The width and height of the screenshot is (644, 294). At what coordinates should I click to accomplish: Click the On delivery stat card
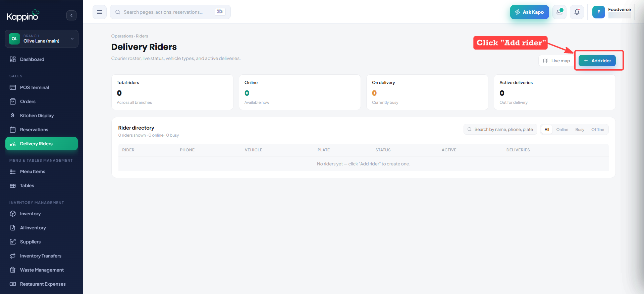[x=427, y=92]
